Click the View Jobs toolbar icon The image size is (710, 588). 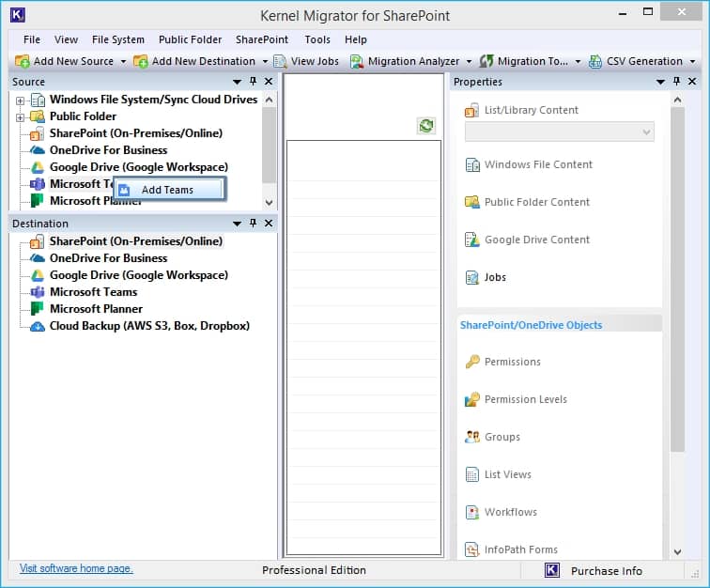tap(280, 61)
